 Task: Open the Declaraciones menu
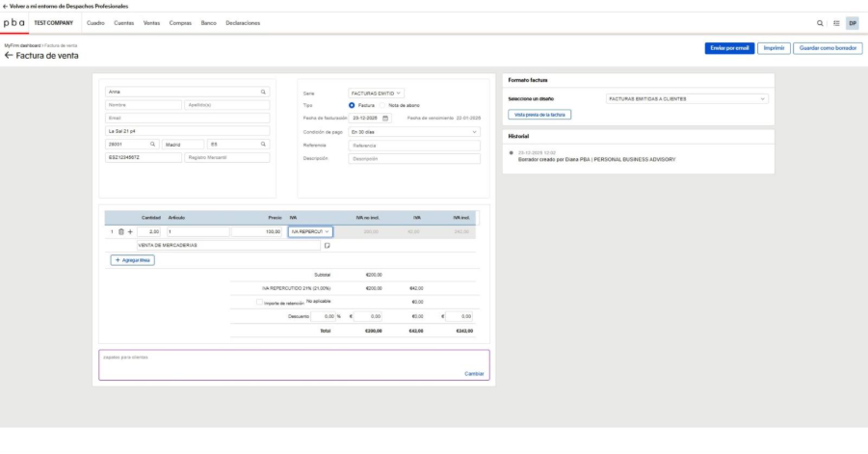tap(243, 22)
